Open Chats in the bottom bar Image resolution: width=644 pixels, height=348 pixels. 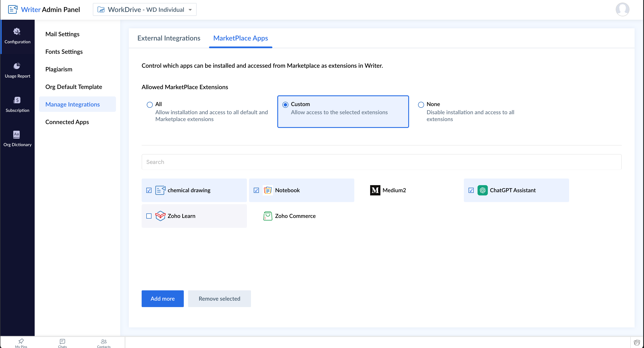pyautogui.click(x=62, y=341)
